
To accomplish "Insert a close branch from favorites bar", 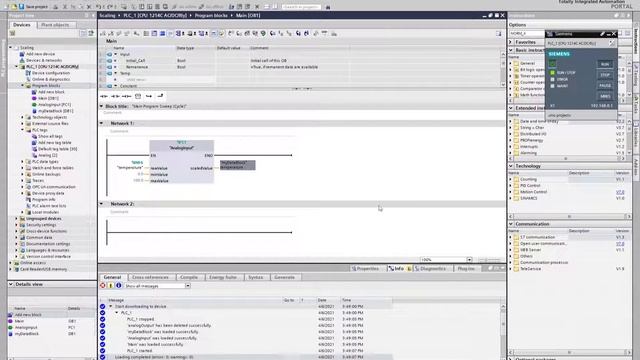I will (x=160, y=96).
